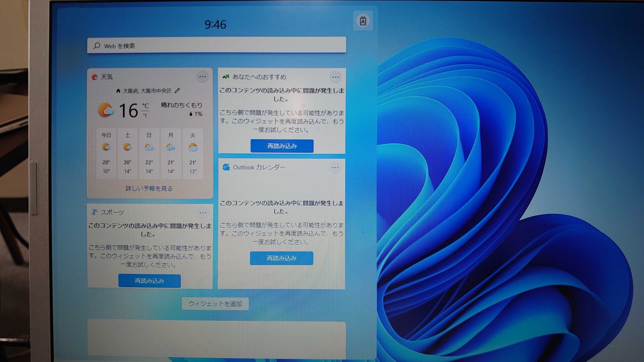
Task: Open the profile settings icon at top
Action: [363, 21]
